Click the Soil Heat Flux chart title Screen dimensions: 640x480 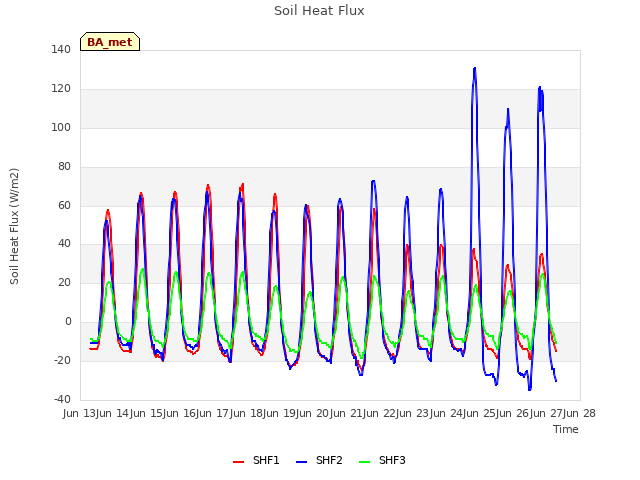point(319,11)
